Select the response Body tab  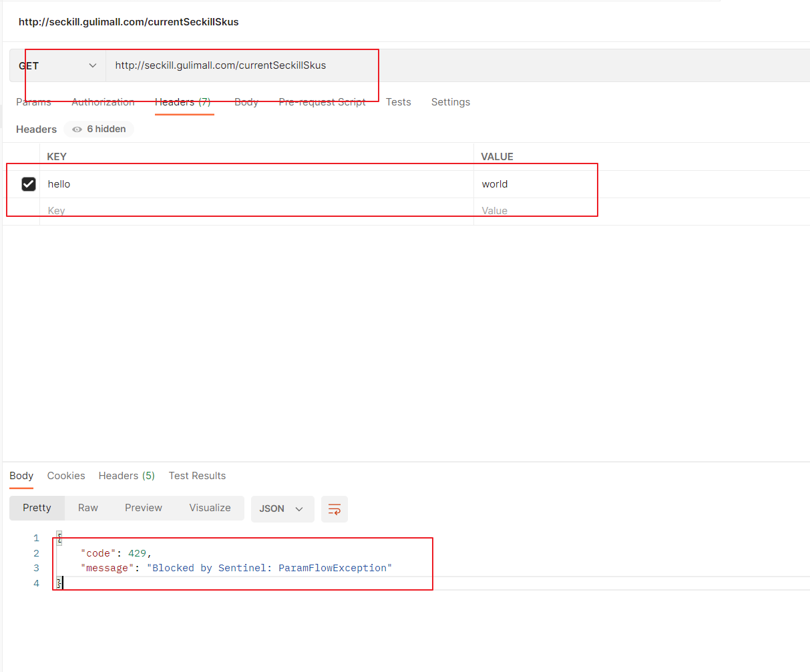(21, 476)
